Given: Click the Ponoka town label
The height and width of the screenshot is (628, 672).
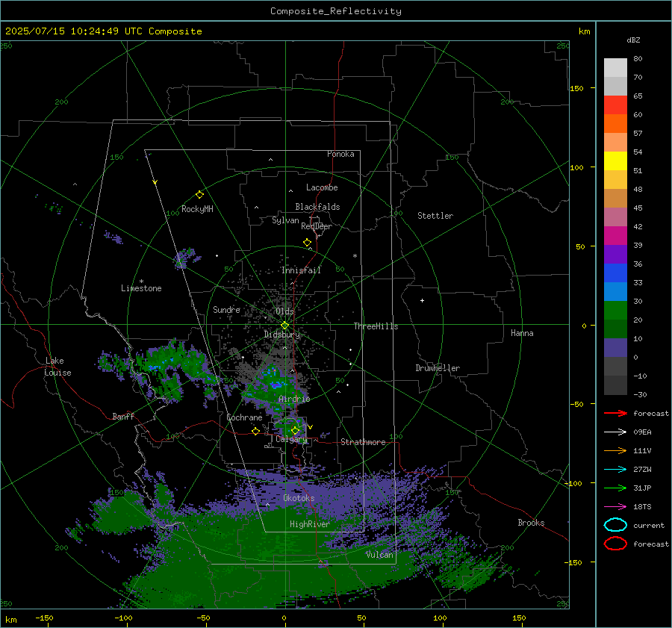Looking at the screenshot, I should [x=340, y=154].
